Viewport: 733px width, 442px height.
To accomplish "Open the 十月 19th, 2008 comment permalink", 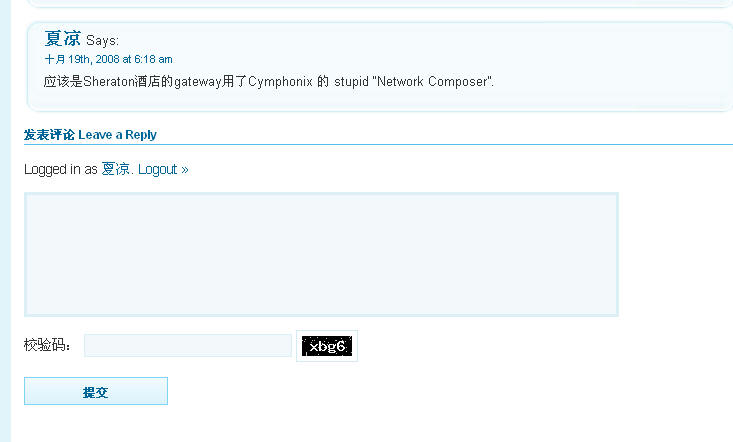I will (x=108, y=59).
